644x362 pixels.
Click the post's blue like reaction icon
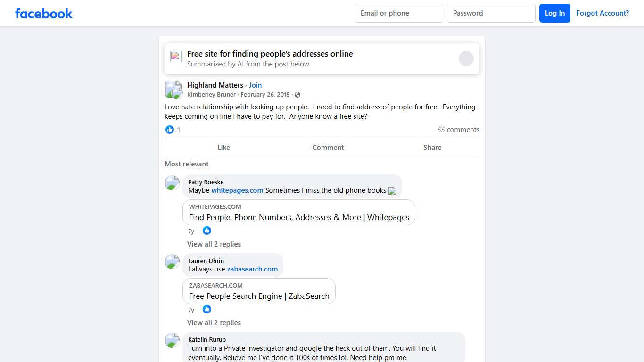point(170,130)
